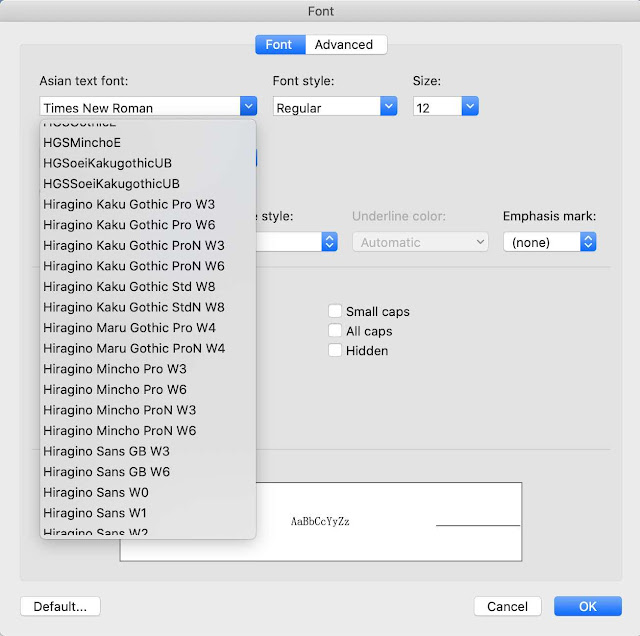Image resolution: width=640 pixels, height=636 pixels.
Task: Open the Underline style popup arrows
Action: coord(329,242)
